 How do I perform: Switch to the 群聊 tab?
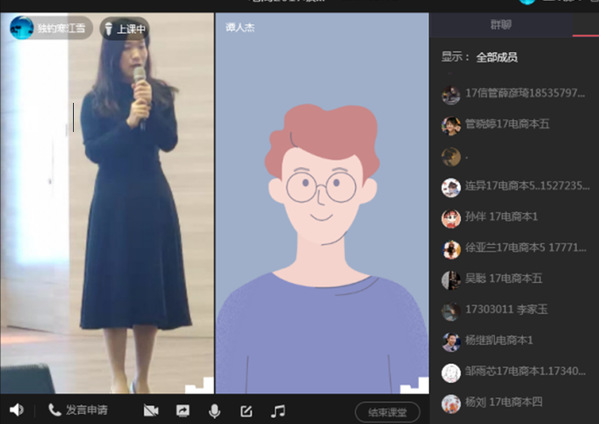[501, 25]
